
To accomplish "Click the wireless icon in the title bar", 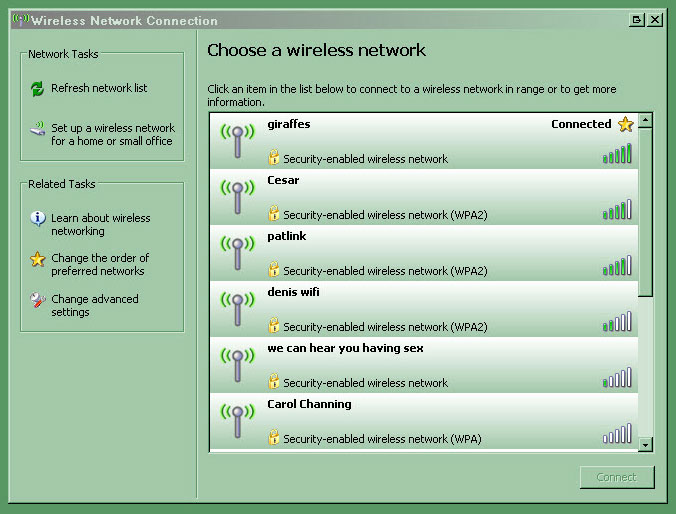I will pos(21,20).
